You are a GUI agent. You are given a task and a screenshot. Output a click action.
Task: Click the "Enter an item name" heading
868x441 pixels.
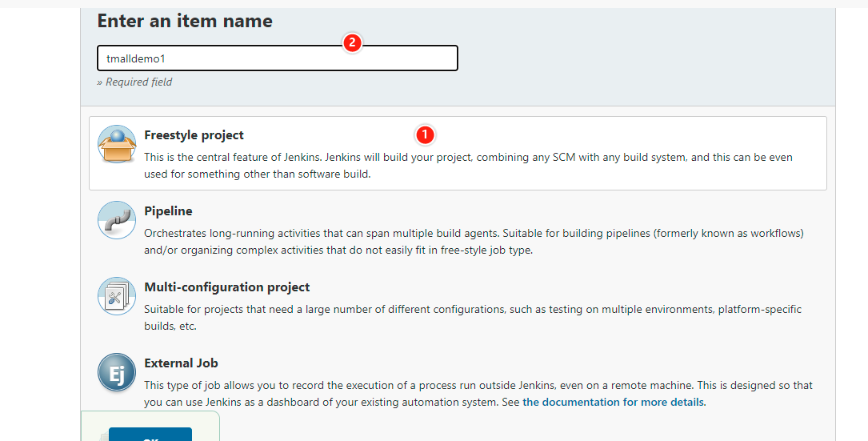[185, 22]
